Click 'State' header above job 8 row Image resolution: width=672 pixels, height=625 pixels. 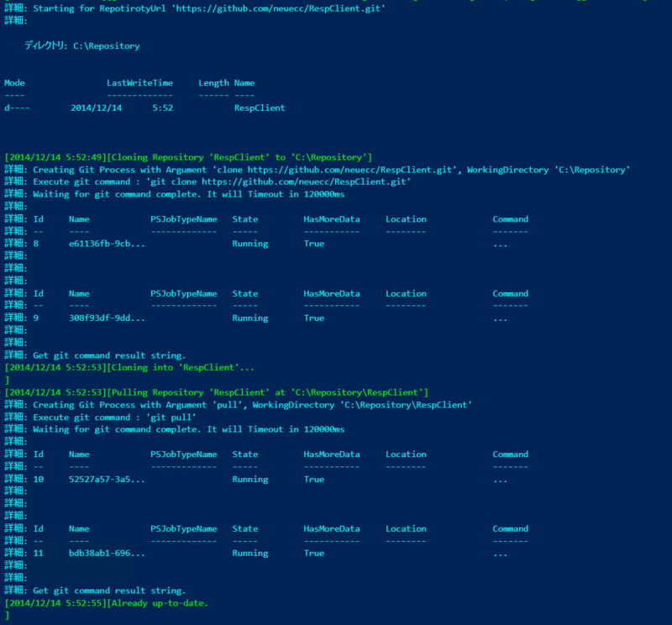click(x=245, y=219)
